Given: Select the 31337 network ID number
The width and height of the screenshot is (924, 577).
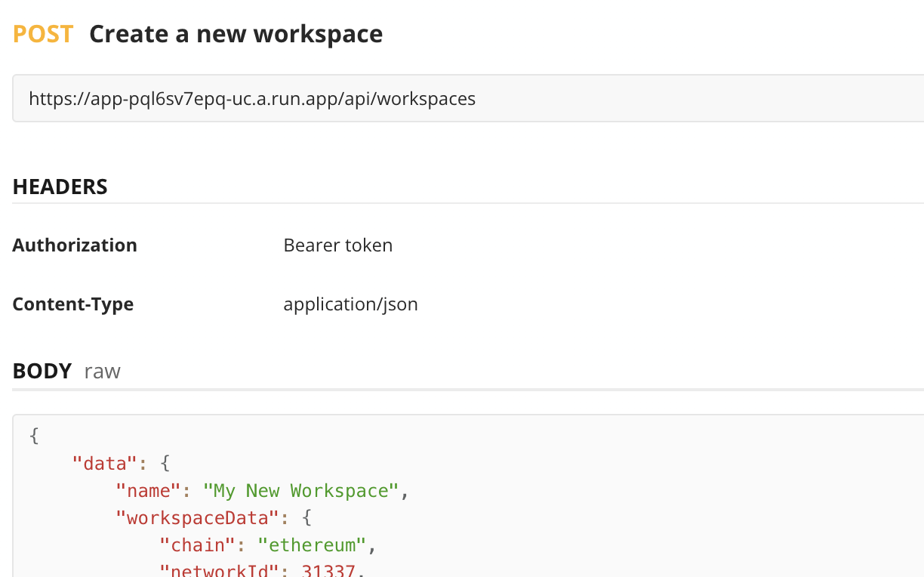Looking at the screenshot, I should [328, 570].
